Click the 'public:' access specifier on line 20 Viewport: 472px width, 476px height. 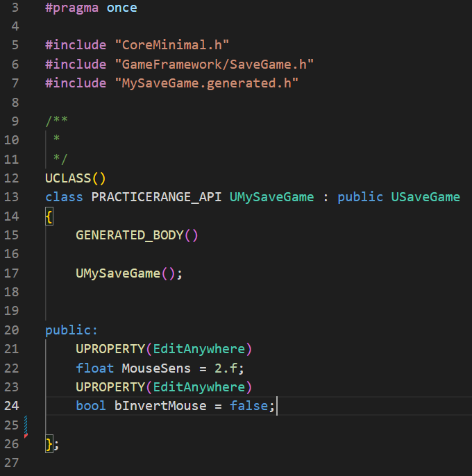pyautogui.click(x=71, y=330)
